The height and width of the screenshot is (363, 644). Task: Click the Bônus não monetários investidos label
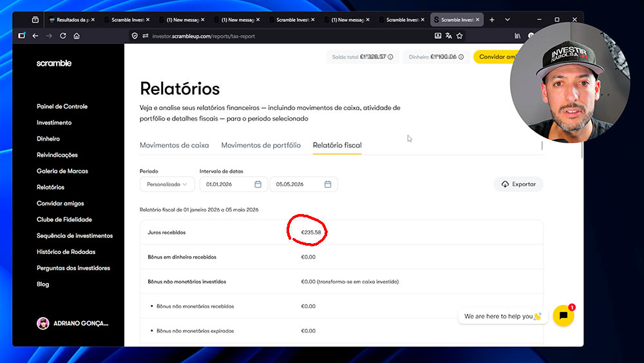coord(187,282)
